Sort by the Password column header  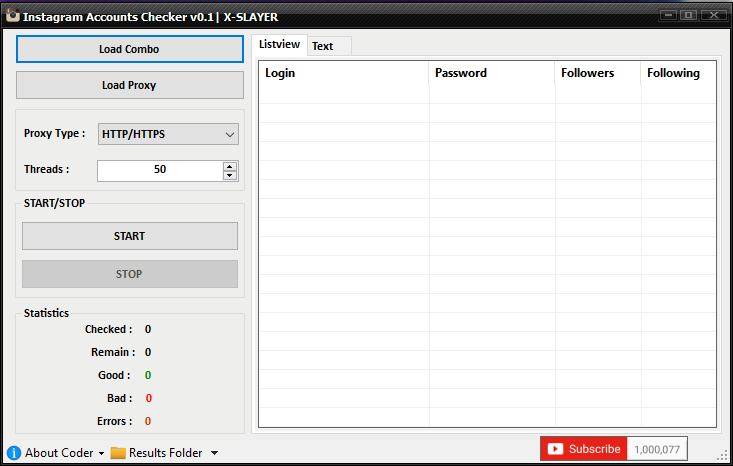(x=492, y=73)
